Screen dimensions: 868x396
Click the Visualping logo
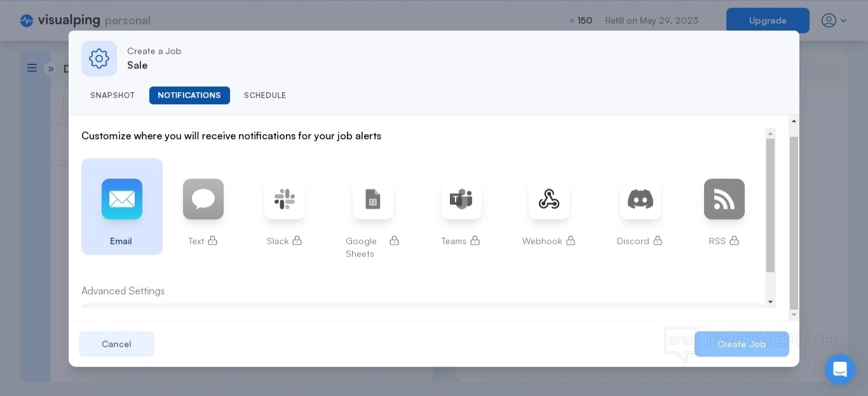(85, 20)
